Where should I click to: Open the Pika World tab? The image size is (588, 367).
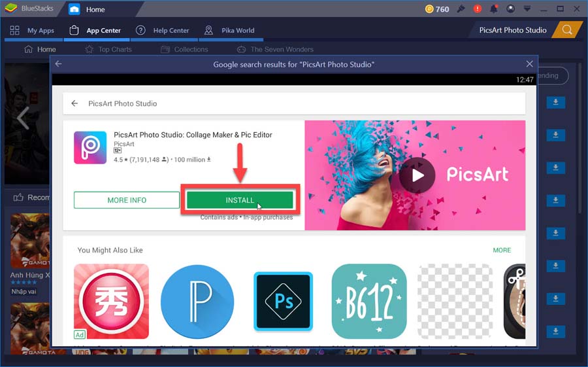pos(231,31)
